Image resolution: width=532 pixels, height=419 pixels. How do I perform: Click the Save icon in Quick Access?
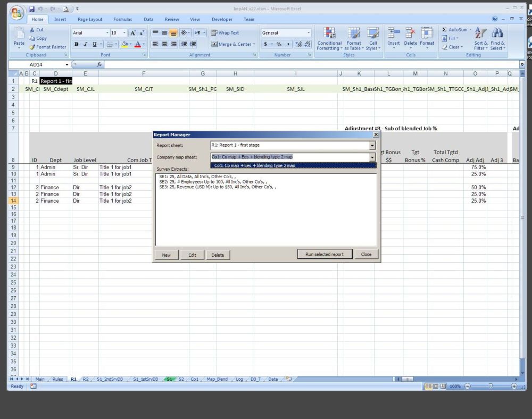tap(32, 9)
